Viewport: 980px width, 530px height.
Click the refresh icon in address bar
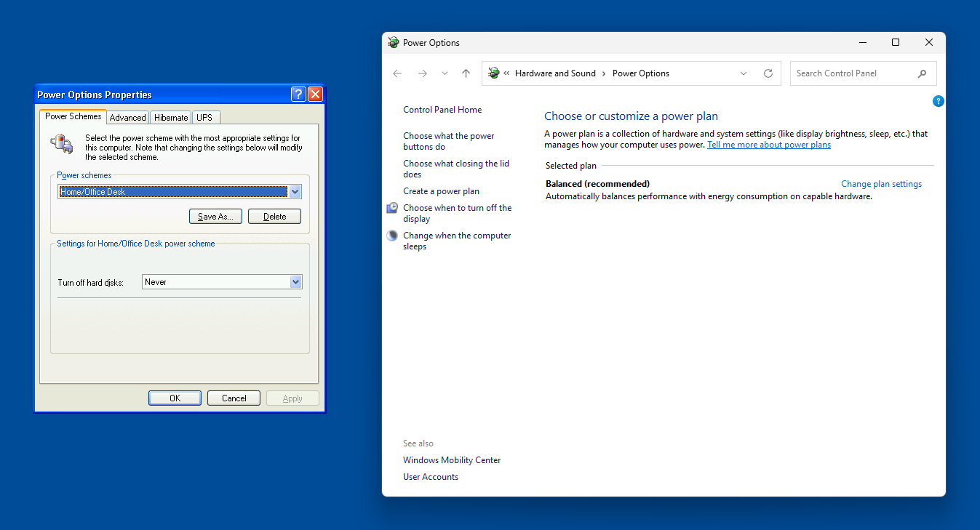point(768,73)
